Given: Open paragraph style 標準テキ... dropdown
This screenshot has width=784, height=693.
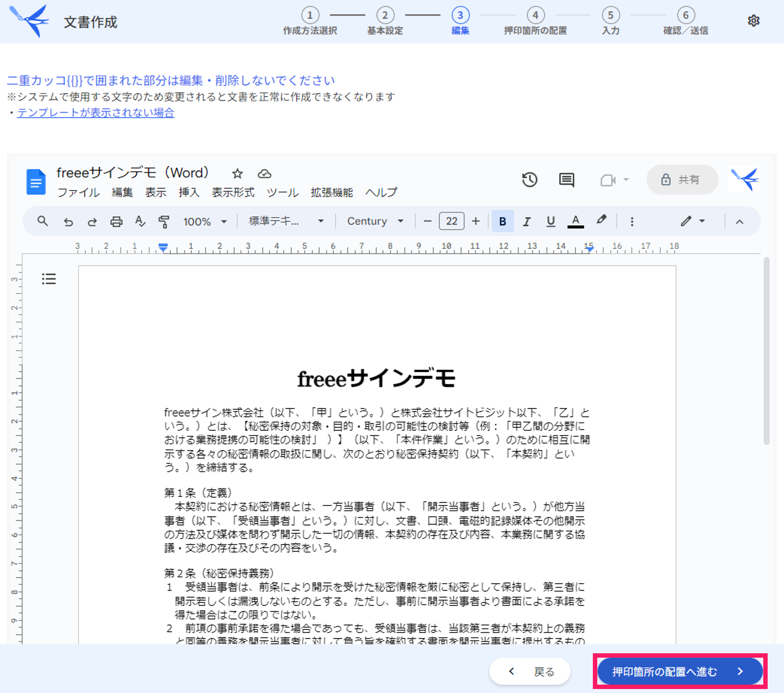Looking at the screenshot, I should [x=286, y=221].
